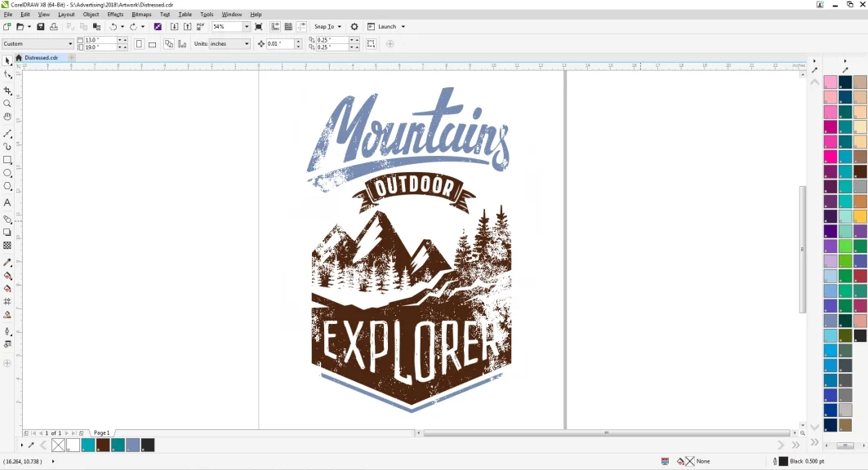
Task: Select the Text tool
Action: coord(7,203)
